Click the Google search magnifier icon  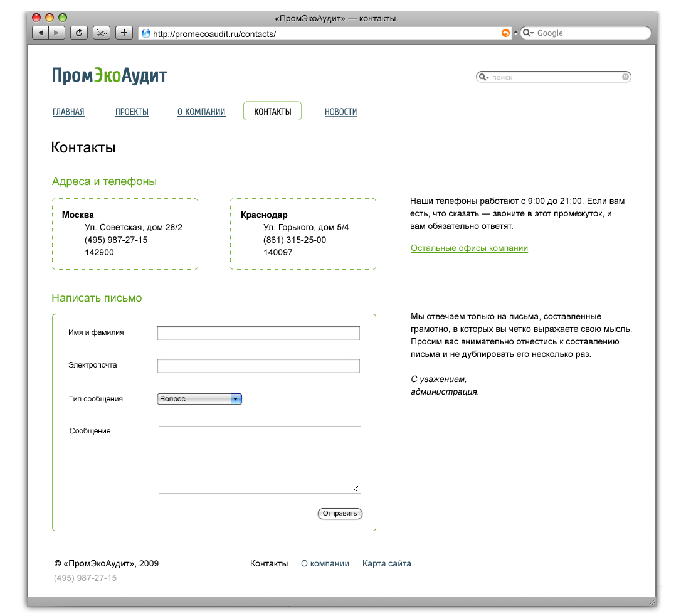pyautogui.click(x=527, y=33)
